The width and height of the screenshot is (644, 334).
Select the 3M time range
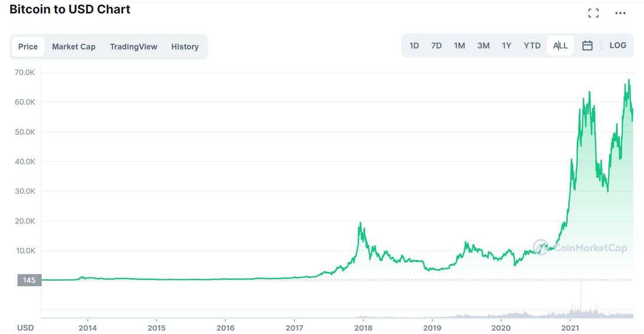click(483, 45)
